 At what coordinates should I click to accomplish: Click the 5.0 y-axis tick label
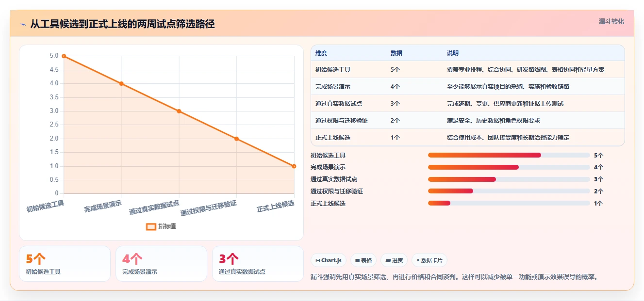(54, 56)
